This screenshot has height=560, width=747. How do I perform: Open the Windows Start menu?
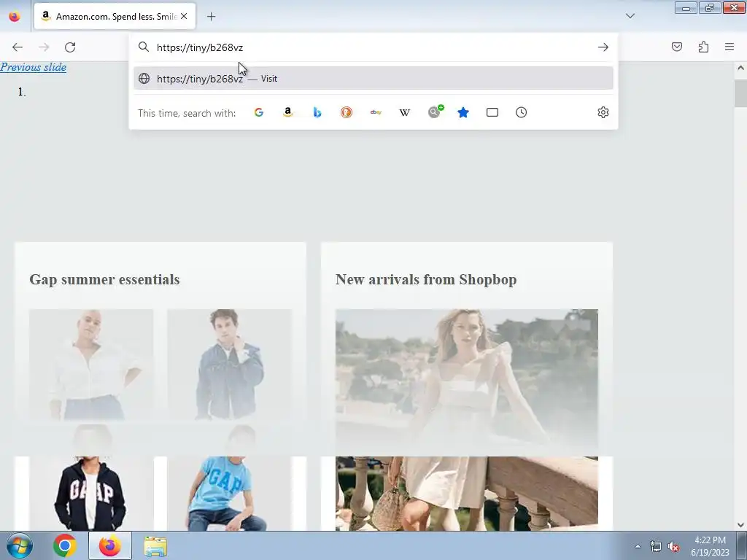point(19,545)
